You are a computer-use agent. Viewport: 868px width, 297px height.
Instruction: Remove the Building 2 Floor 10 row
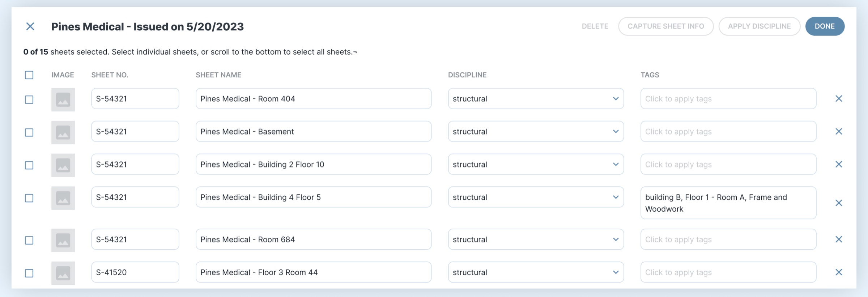click(839, 165)
